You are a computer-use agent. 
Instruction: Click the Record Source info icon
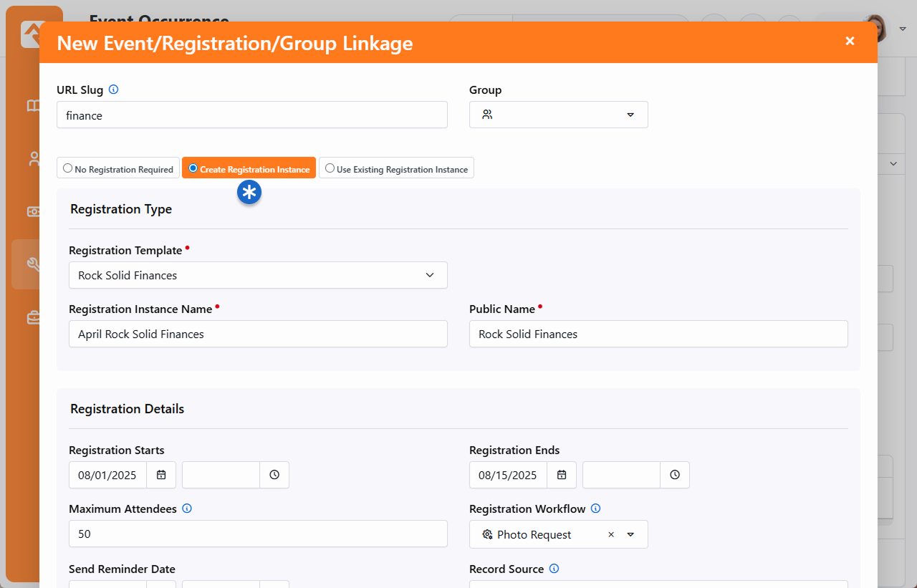coord(554,569)
